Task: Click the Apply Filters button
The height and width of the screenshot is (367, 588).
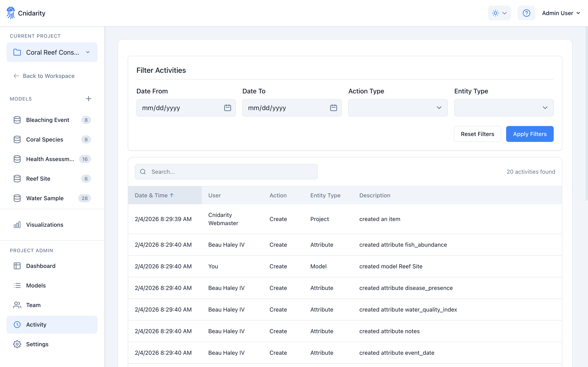Action: tap(530, 134)
